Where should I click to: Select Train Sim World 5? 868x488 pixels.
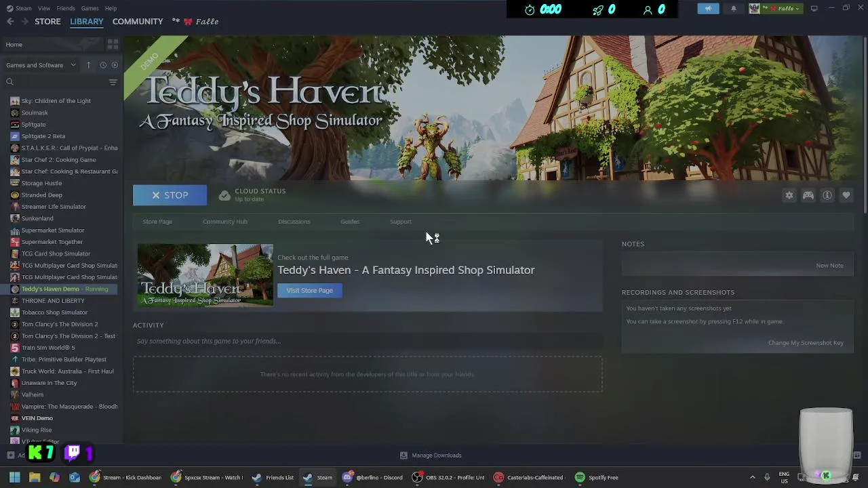[48, 348]
